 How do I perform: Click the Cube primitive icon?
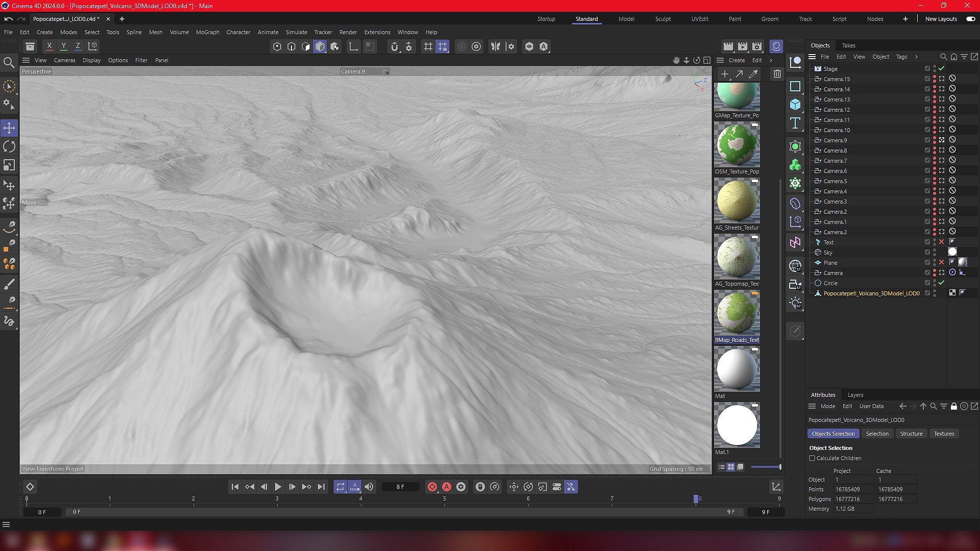point(795,105)
